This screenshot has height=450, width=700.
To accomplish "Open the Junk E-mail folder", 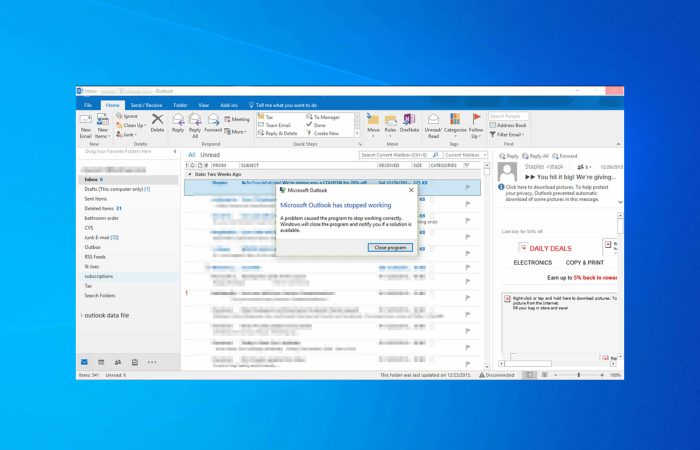I will (129, 238).
